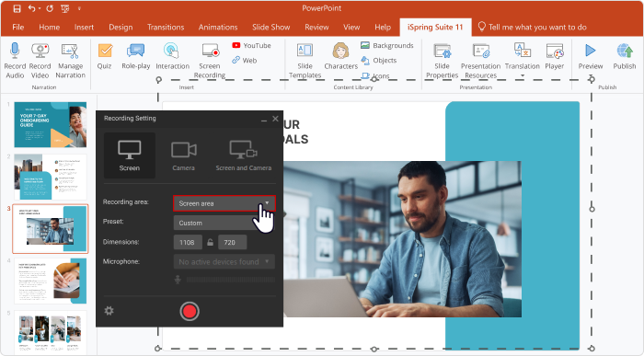644x356 pixels.
Task: Save the presentation from quick access toolbar
Action: click(17, 8)
